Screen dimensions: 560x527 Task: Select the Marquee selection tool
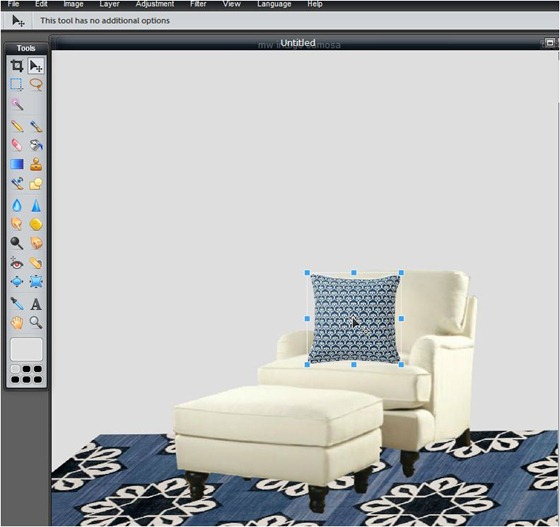(16, 85)
